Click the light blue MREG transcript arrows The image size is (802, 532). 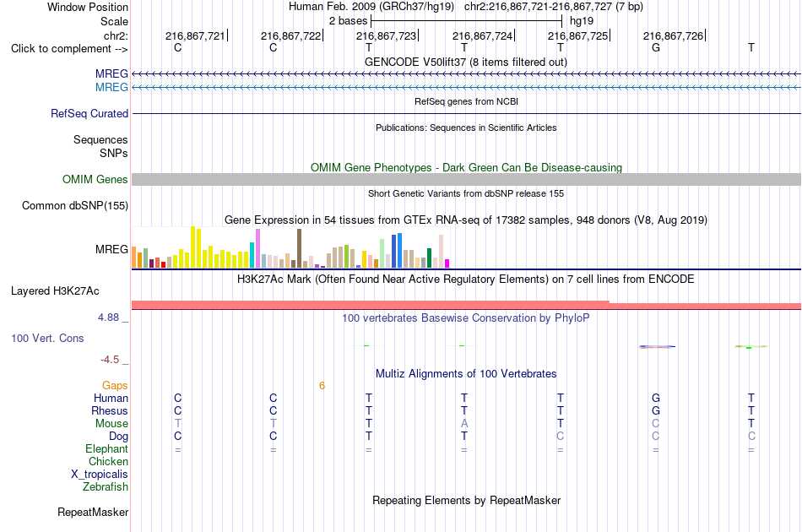(466, 88)
